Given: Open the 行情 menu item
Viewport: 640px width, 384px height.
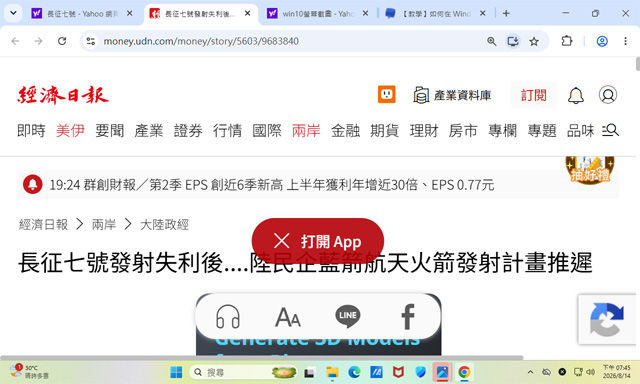Looking at the screenshot, I should [227, 131].
